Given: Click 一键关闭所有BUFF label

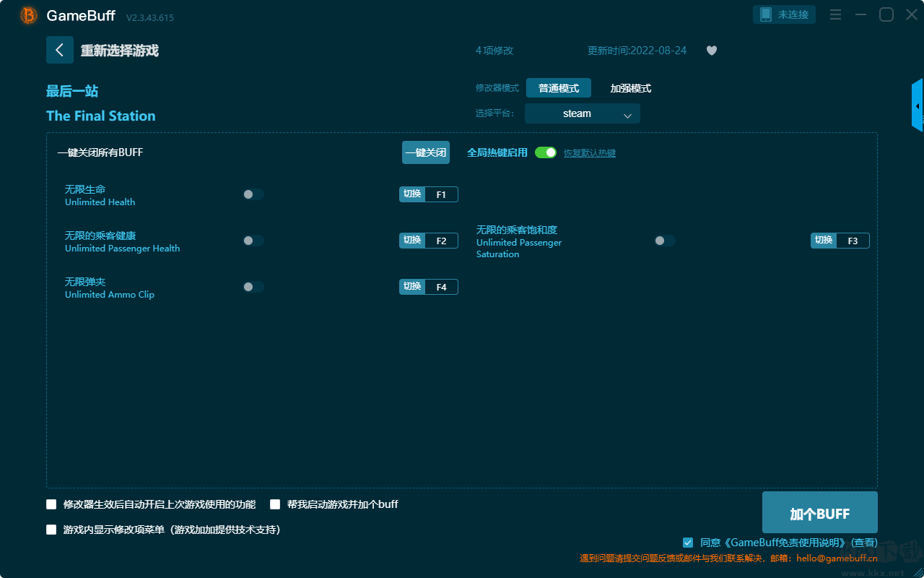Looking at the screenshot, I should [100, 152].
